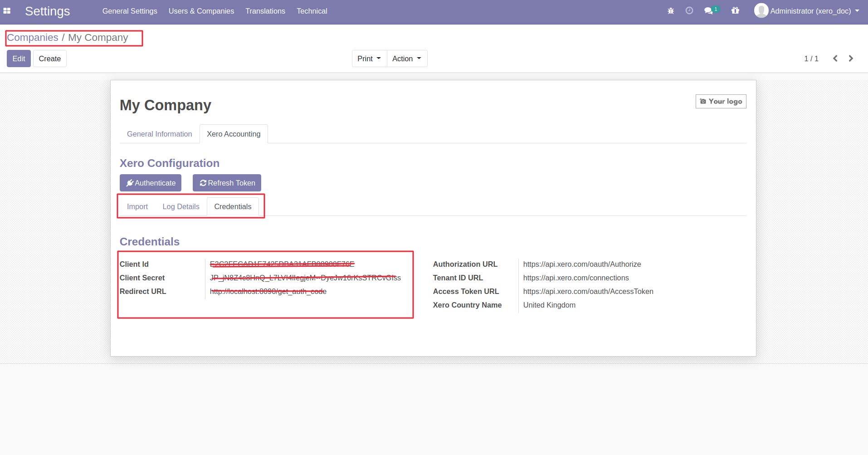Open Users & Companies menu
Image resolution: width=868 pixels, height=455 pixels.
[x=201, y=11]
